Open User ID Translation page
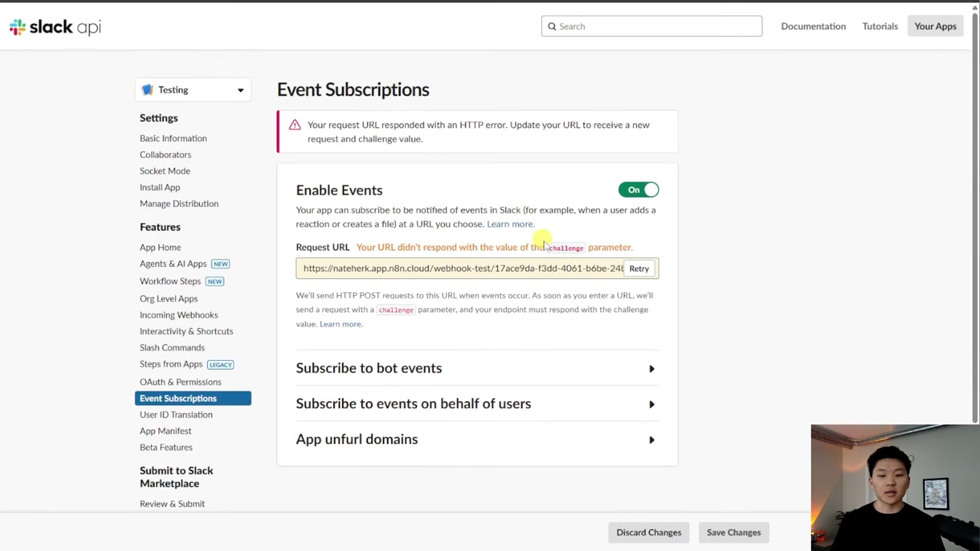 (x=176, y=415)
